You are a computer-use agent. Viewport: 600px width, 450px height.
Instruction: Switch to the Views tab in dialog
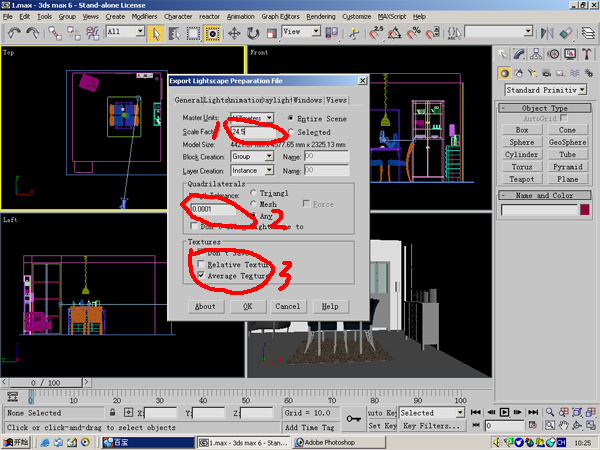pos(336,100)
